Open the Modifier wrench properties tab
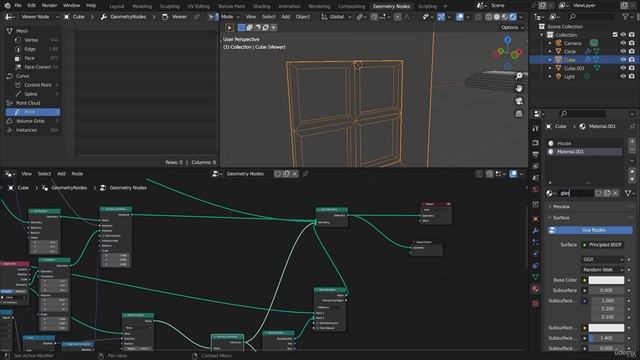 click(x=536, y=231)
